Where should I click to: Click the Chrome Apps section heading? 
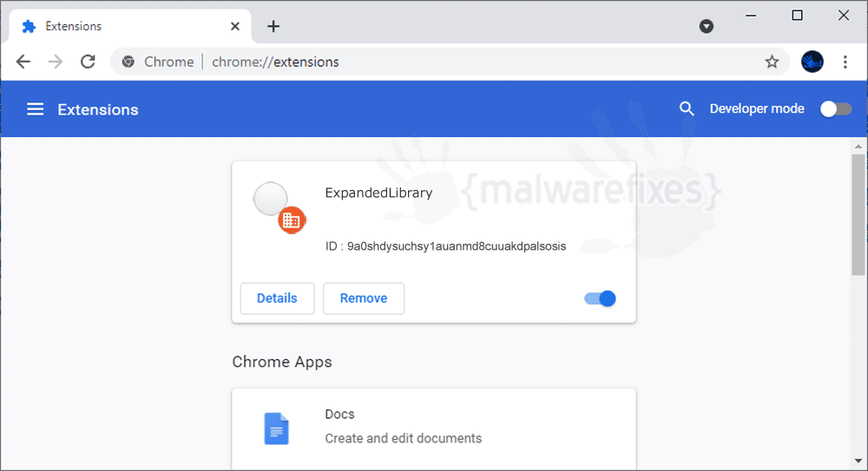(x=282, y=362)
